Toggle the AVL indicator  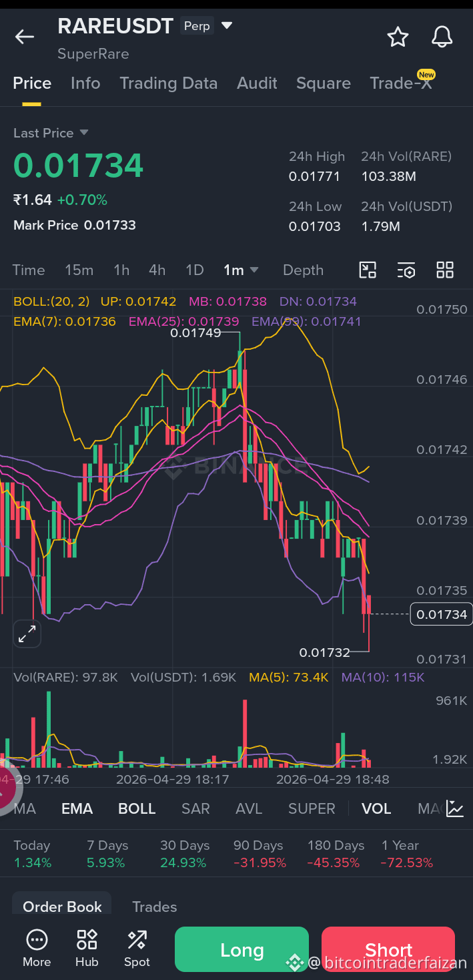click(249, 808)
